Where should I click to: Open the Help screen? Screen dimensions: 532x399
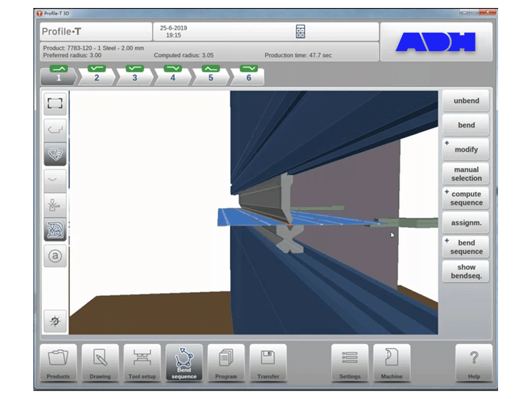point(473,362)
